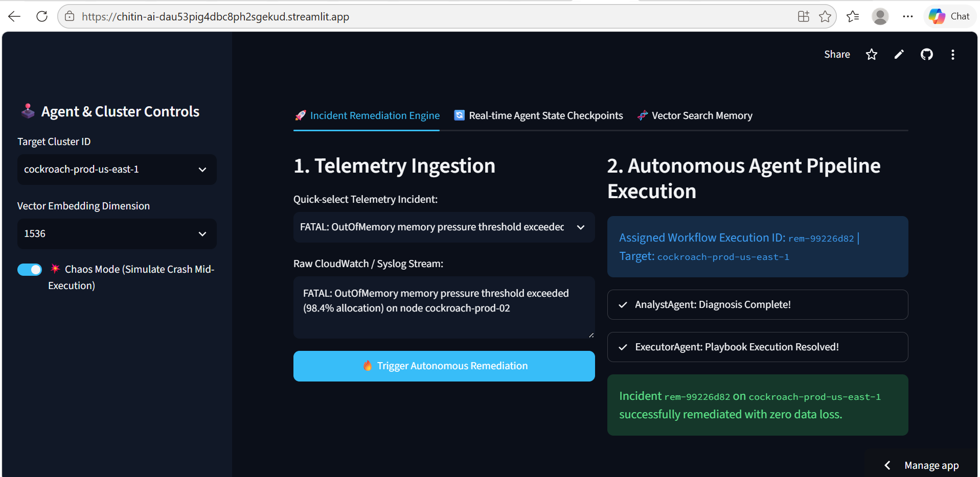Open the GitHub repository icon

[x=927, y=54]
